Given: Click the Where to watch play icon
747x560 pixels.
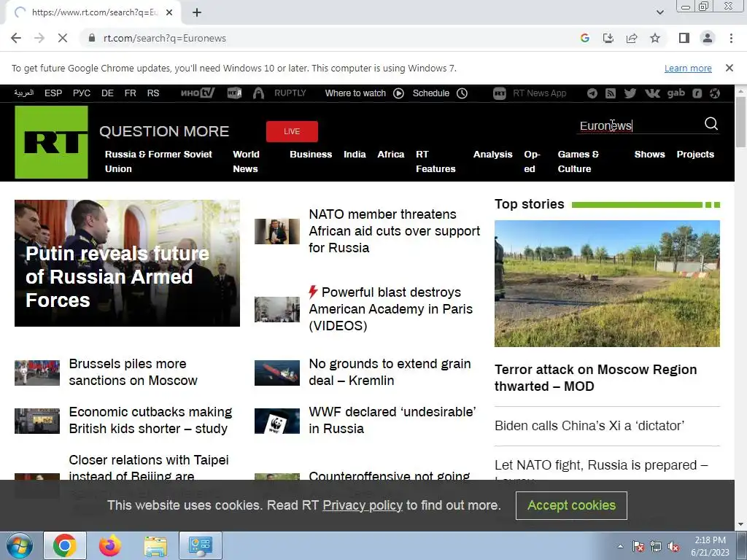Looking at the screenshot, I should point(399,93).
